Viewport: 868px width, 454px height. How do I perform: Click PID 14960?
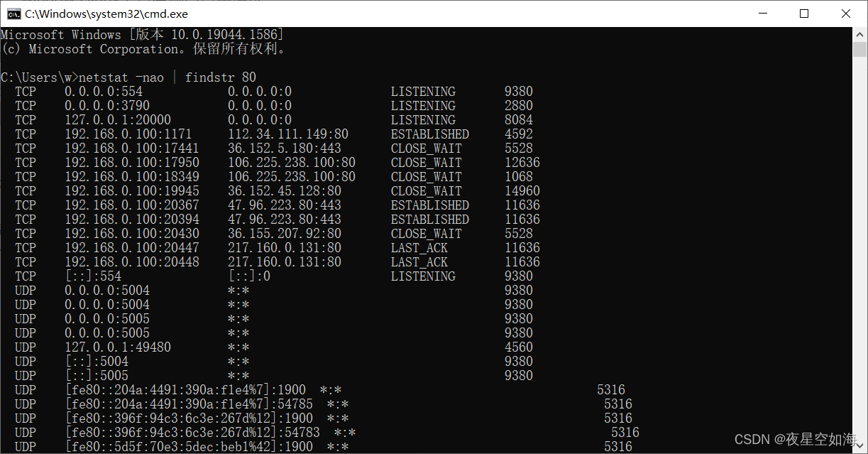coord(522,191)
